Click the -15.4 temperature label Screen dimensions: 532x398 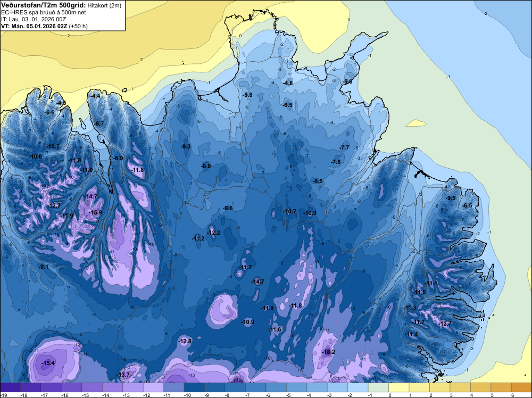click(48, 363)
